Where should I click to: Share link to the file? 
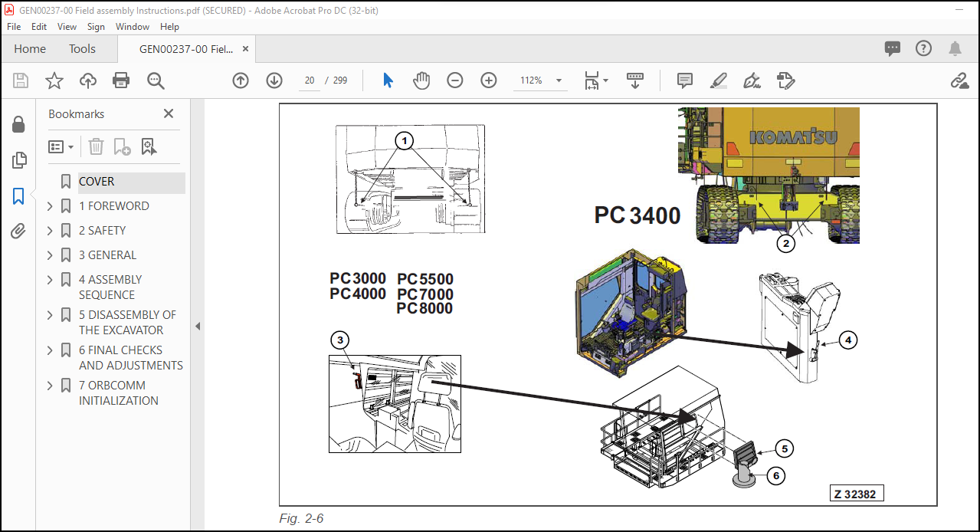(x=959, y=80)
